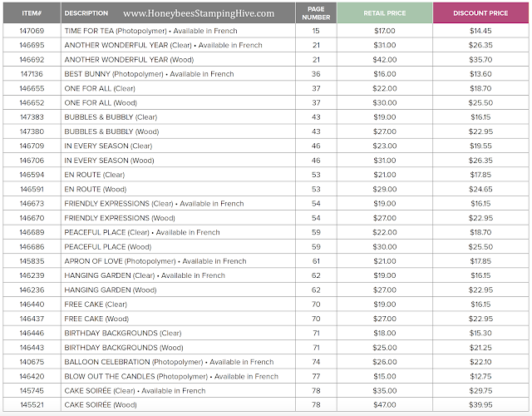
Task: Select FREE CAKE (Wood) description
Action: pos(96,319)
